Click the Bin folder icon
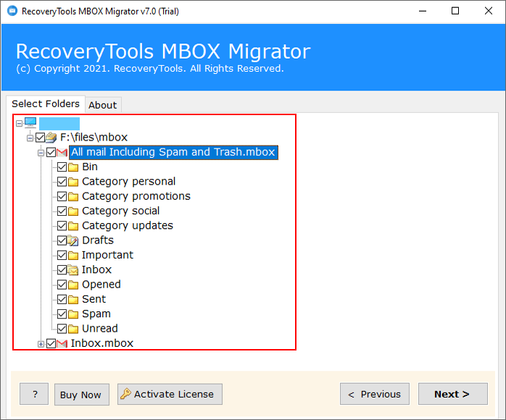Image resolution: width=506 pixels, height=420 pixels. (x=73, y=167)
